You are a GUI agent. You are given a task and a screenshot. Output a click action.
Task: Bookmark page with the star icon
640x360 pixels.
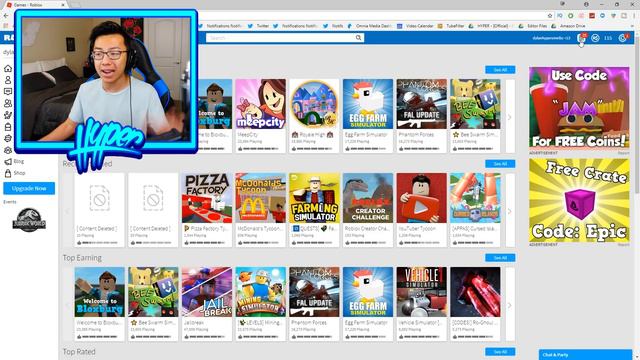tap(550, 16)
